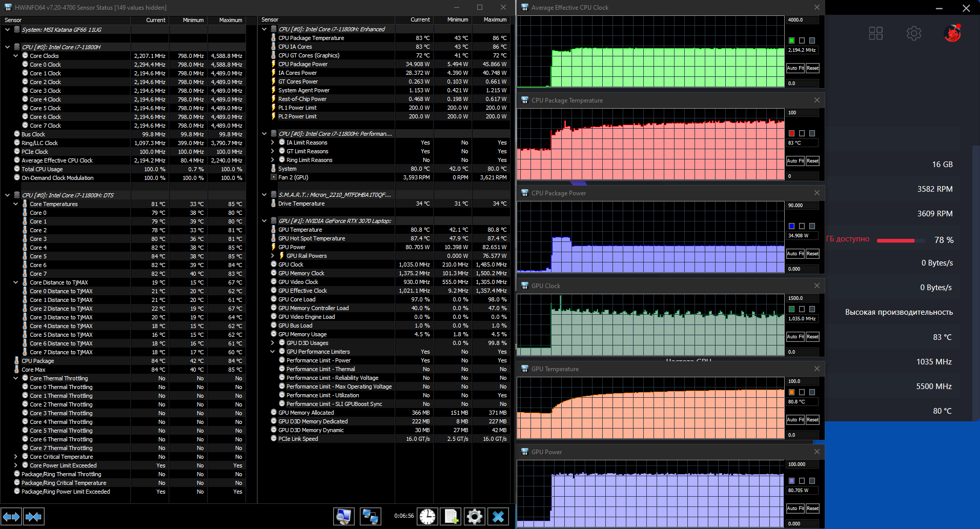
Task: Click the GPU Clock graph window title icon
Action: click(525, 286)
